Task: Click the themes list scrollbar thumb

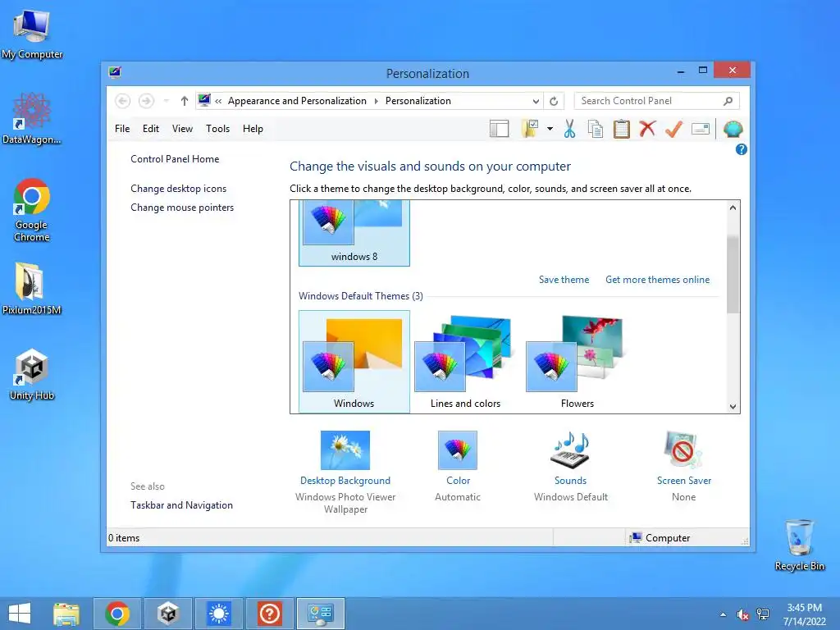Action: pyautogui.click(x=733, y=274)
